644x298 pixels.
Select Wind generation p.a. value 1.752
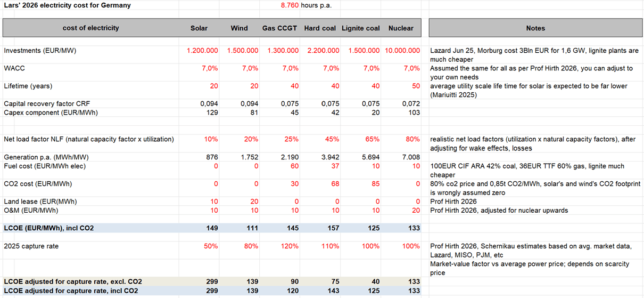[x=249, y=157]
